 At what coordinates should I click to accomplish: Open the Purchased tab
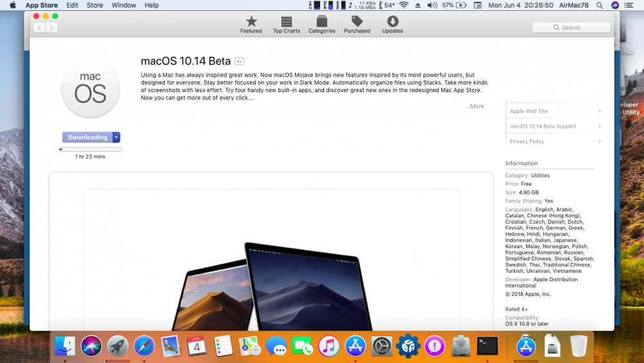pos(357,25)
